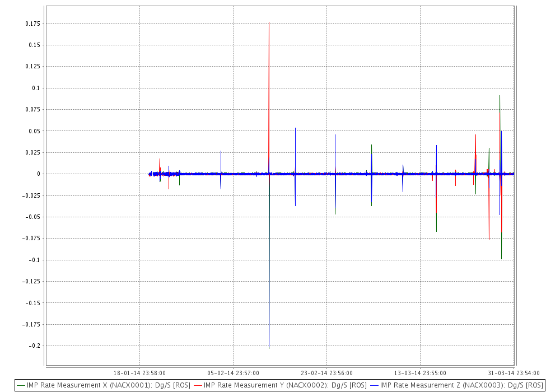Click x-axis label 31-03-14 23:54:00

click(514, 373)
